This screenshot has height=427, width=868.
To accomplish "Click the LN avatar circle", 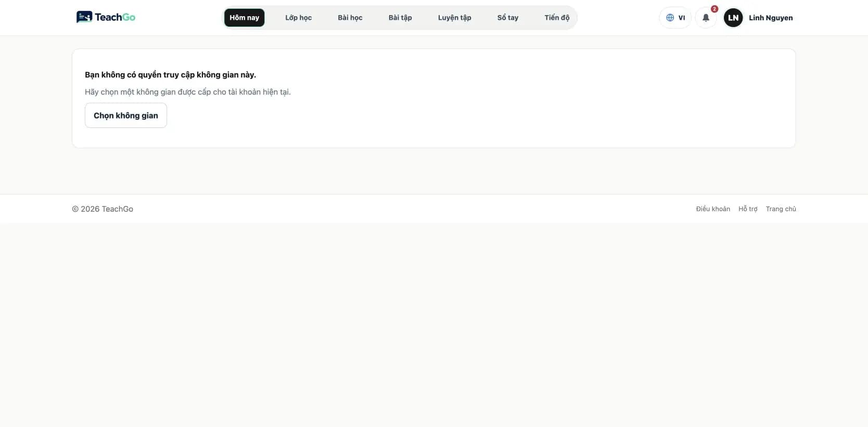I will (733, 18).
